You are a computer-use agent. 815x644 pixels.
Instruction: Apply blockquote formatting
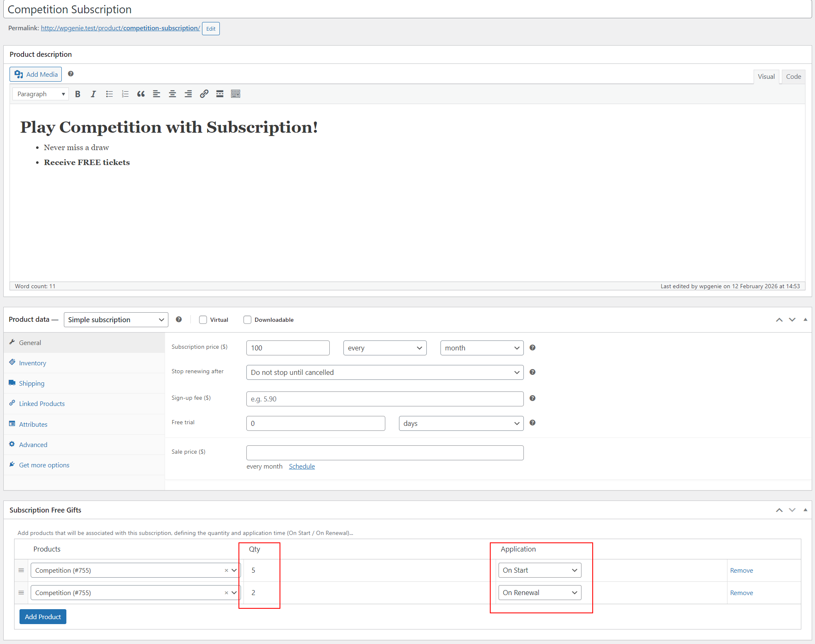click(x=141, y=94)
